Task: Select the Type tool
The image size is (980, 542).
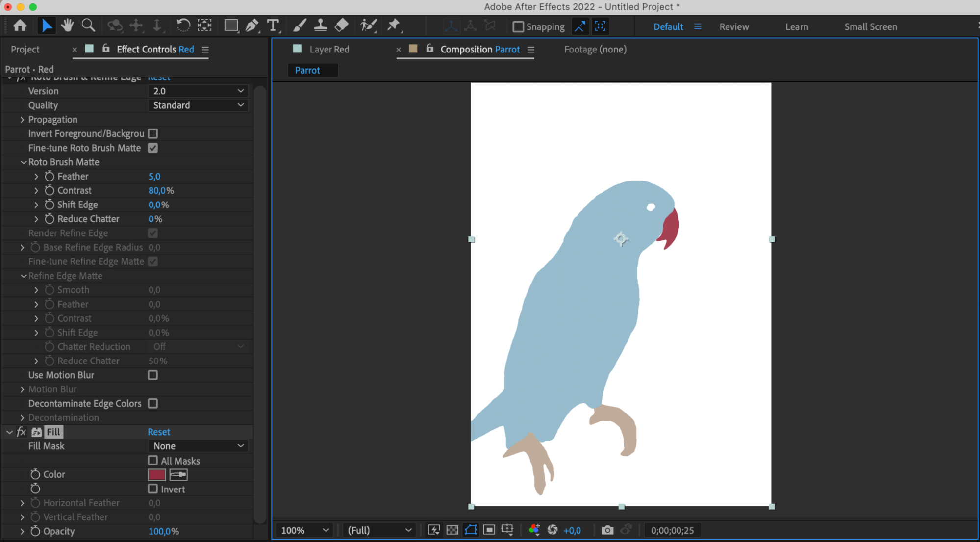Action: click(x=273, y=26)
